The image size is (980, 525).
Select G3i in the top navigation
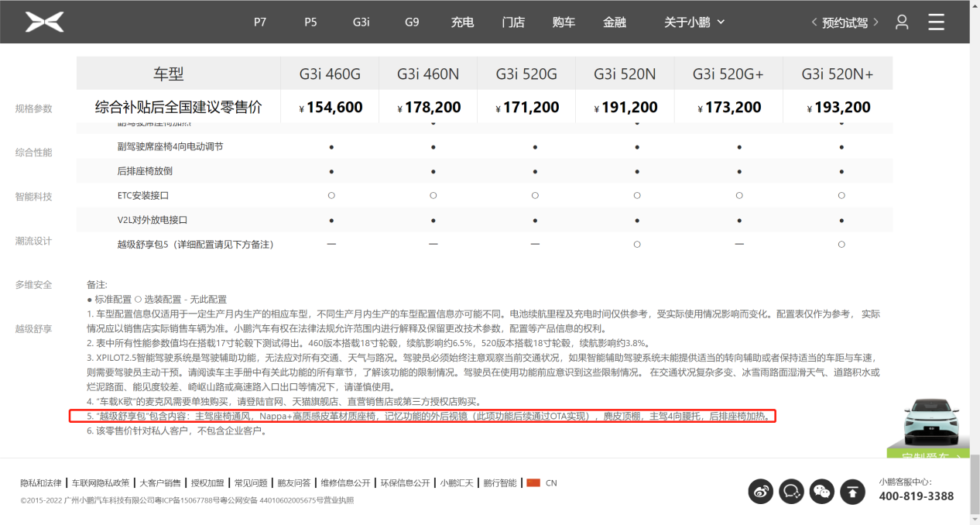point(362,22)
